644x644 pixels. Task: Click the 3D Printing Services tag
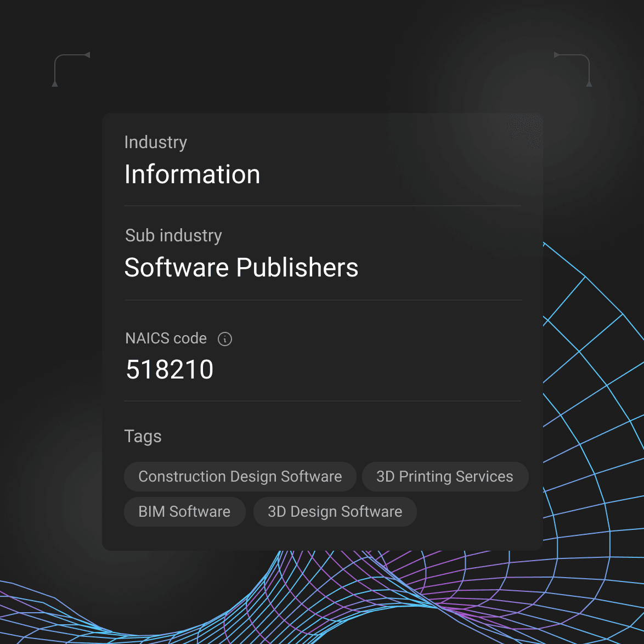pyautogui.click(x=444, y=477)
